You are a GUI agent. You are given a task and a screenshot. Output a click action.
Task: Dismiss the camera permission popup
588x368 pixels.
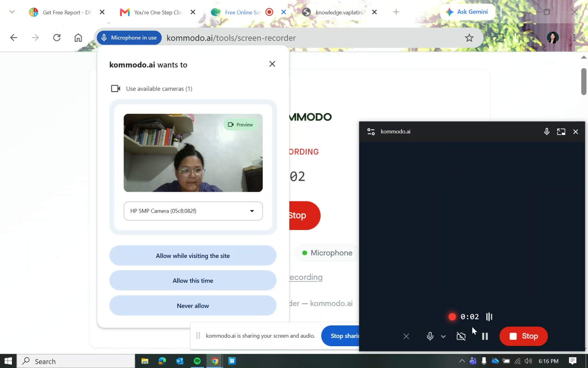click(x=272, y=64)
